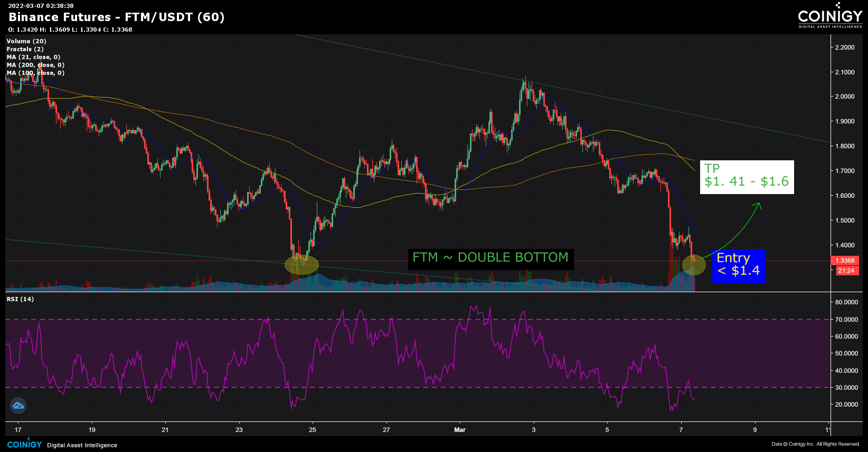Select the MA (100, close, 0) indicator label
Viewport: 868px width, 452px height.
click(35, 73)
